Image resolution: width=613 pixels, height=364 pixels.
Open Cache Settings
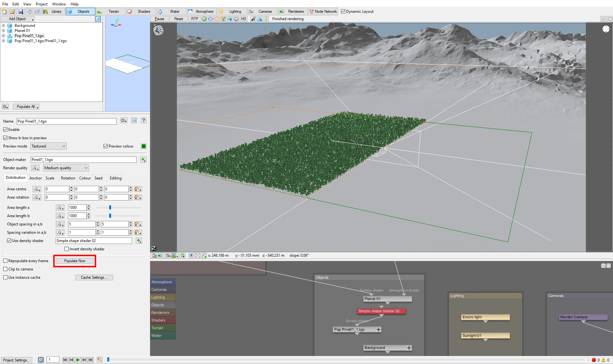coord(94,277)
